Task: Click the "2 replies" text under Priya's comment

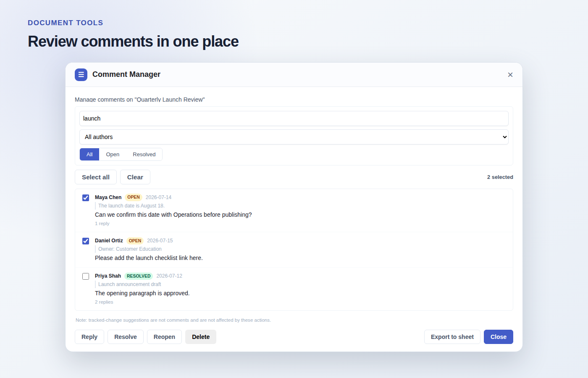Action: coord(104,302)
